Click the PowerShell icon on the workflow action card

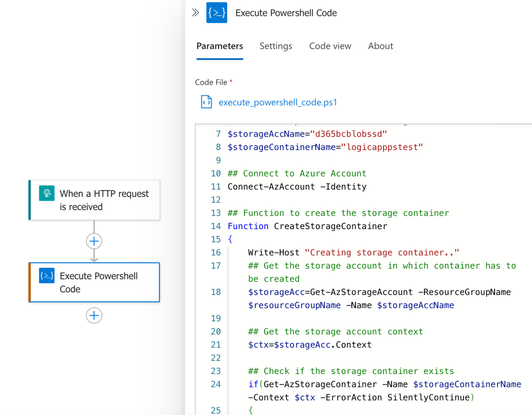47,275
